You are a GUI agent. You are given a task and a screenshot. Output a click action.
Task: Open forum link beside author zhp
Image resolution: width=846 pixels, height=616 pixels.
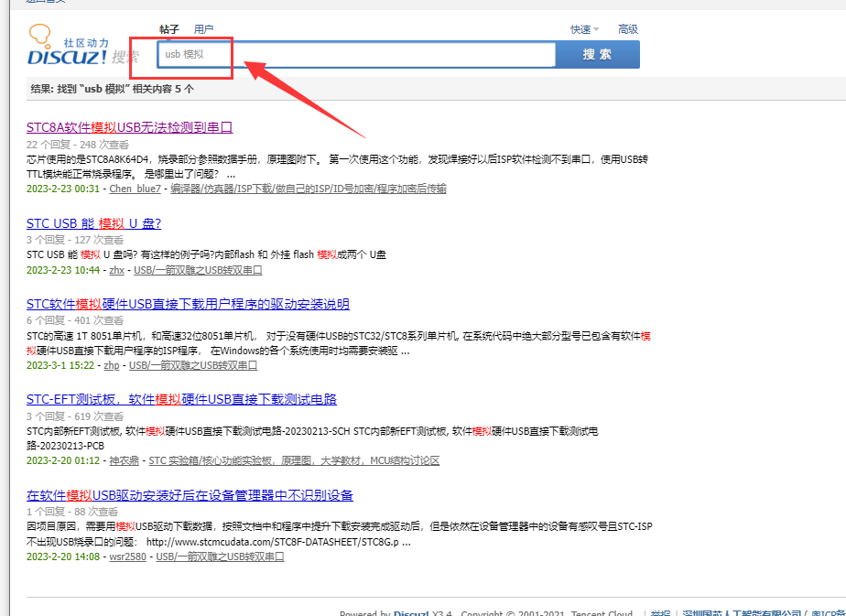pyautogui.click(x=193, y=365)
